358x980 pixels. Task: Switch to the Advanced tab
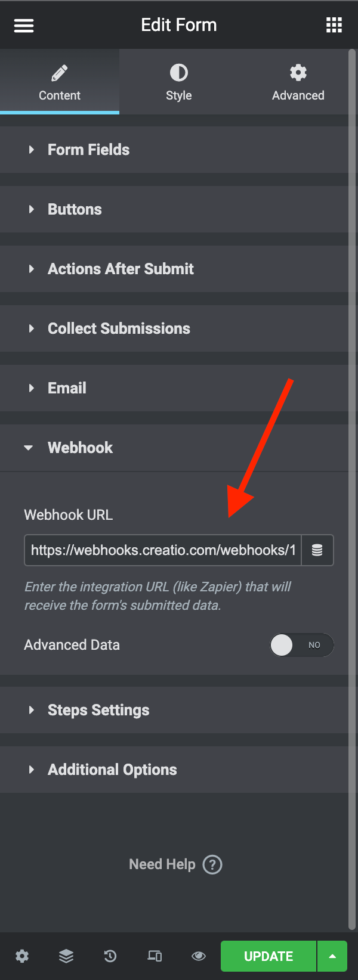click(x=298, y=82)
